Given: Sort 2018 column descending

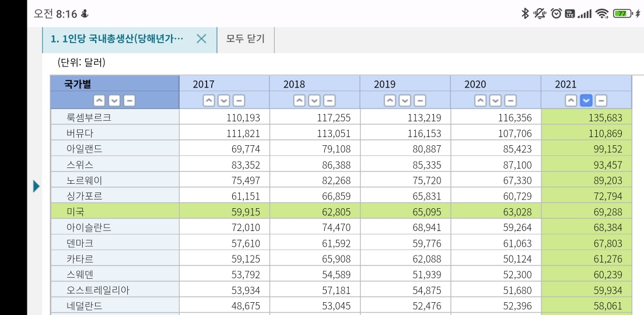Looking at the screenshot, I should pos(314,100).
